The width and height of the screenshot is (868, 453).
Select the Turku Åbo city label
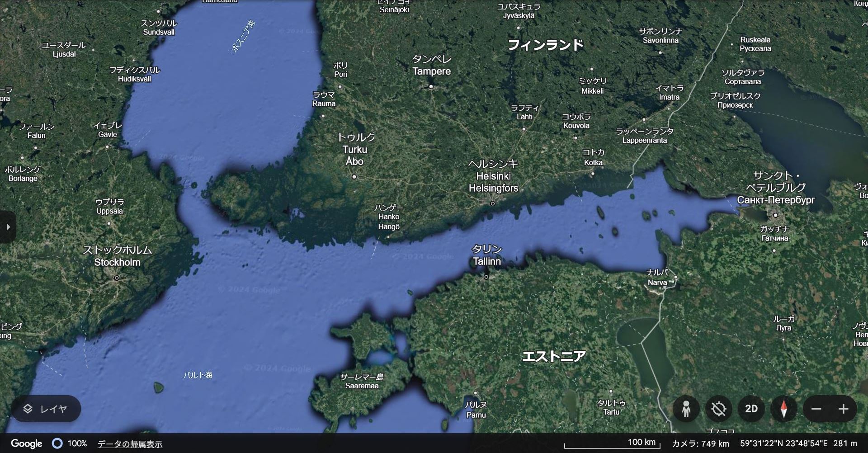(355, 150)
